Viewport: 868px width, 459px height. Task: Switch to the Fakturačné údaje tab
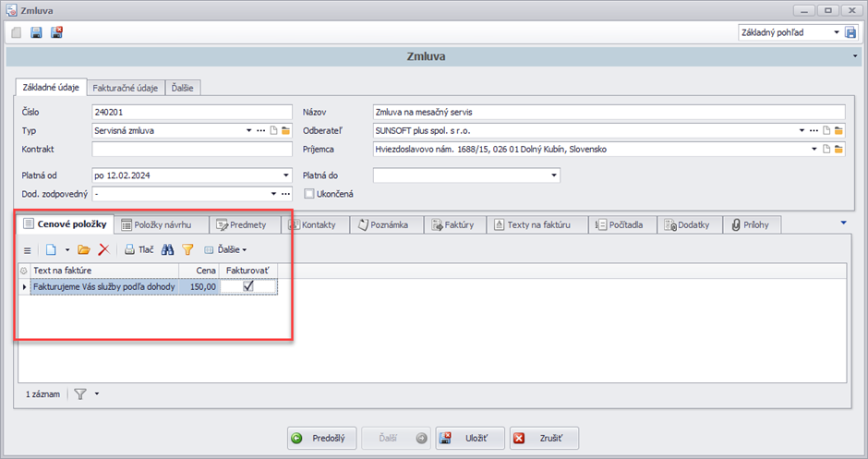tap(125, 88)
